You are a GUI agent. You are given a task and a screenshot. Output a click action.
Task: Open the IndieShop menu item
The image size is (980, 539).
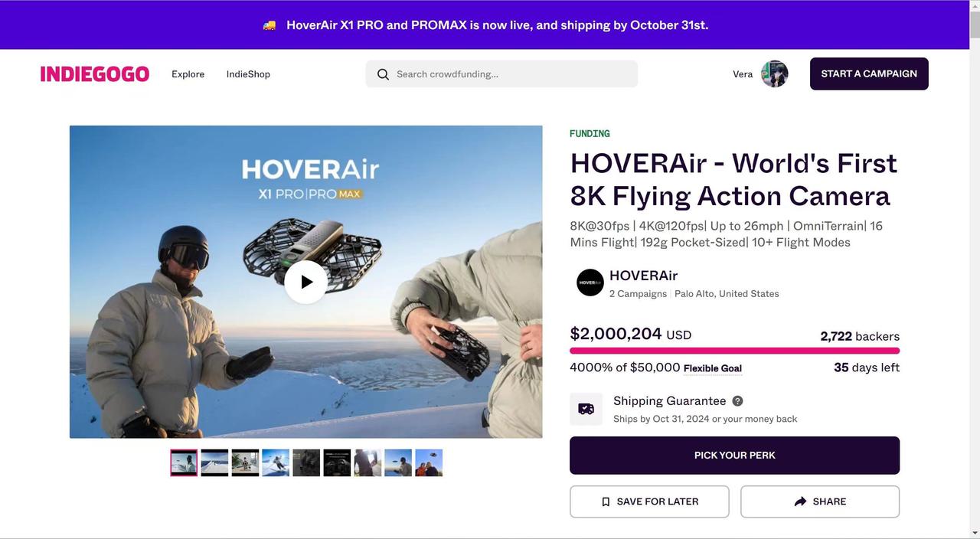[x=248, y=74]
